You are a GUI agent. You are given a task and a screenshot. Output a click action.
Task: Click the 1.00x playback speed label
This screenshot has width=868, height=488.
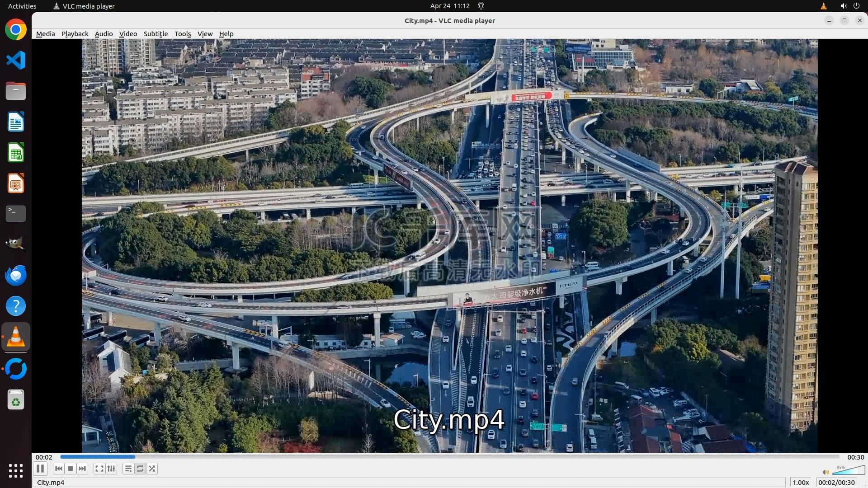[801, 483]
